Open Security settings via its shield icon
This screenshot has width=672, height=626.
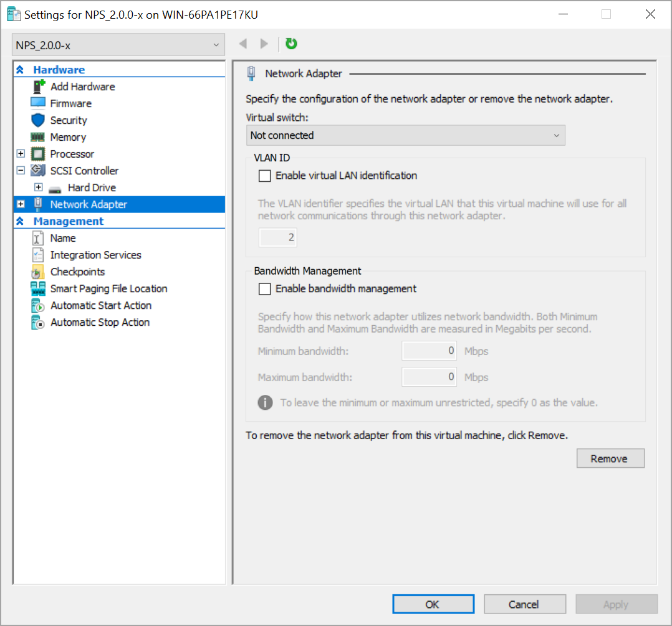tap(38, 120)
